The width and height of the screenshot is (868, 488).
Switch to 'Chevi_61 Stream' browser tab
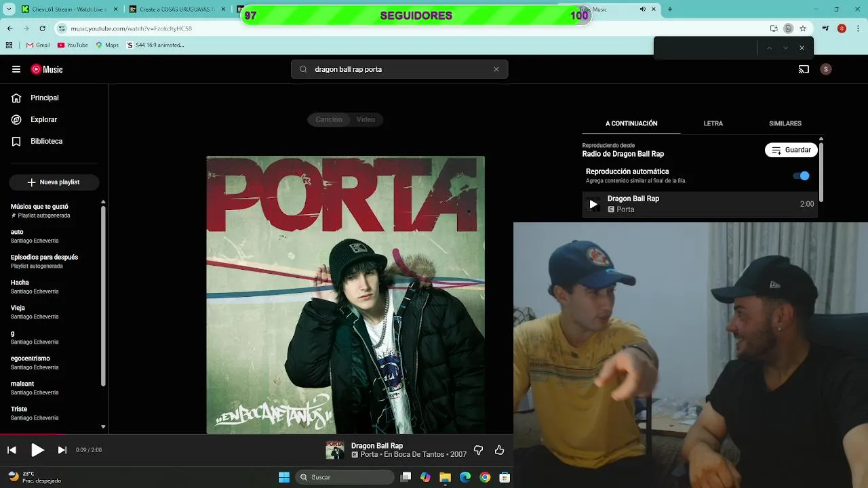68,9
